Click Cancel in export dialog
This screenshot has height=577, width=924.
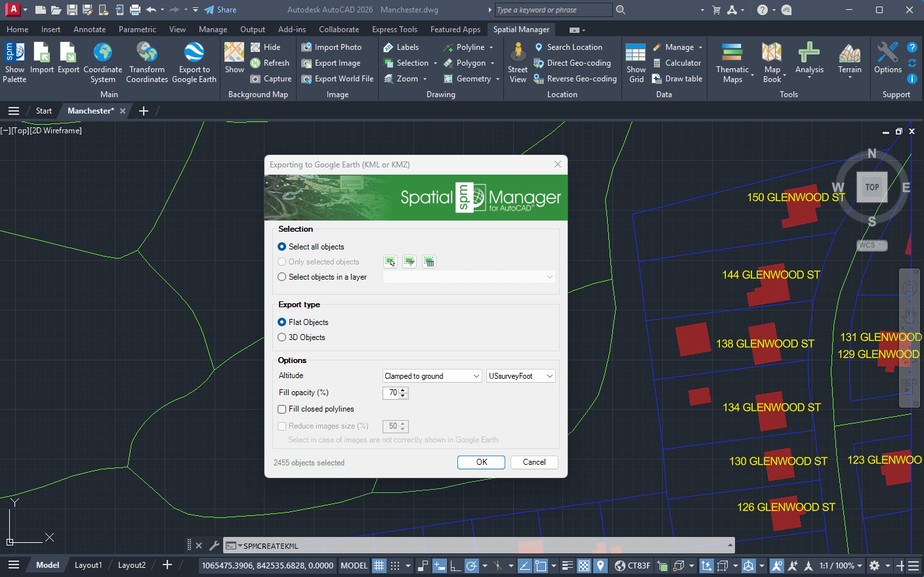534,462
